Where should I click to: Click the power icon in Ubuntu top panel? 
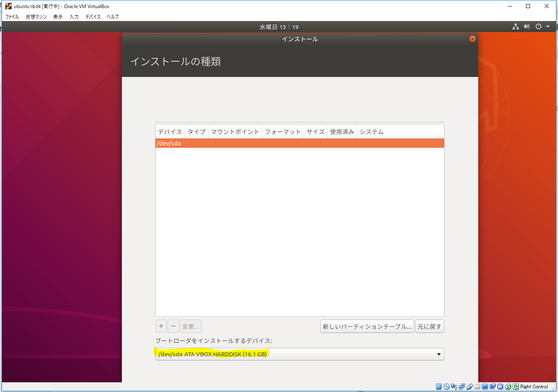[538, 27]
